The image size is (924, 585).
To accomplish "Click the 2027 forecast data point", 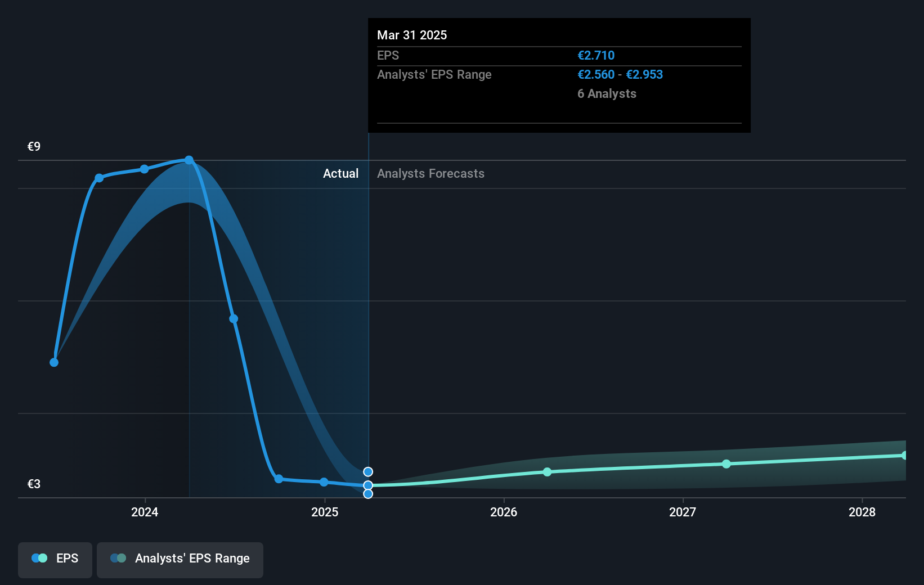I will click(726, 464).
